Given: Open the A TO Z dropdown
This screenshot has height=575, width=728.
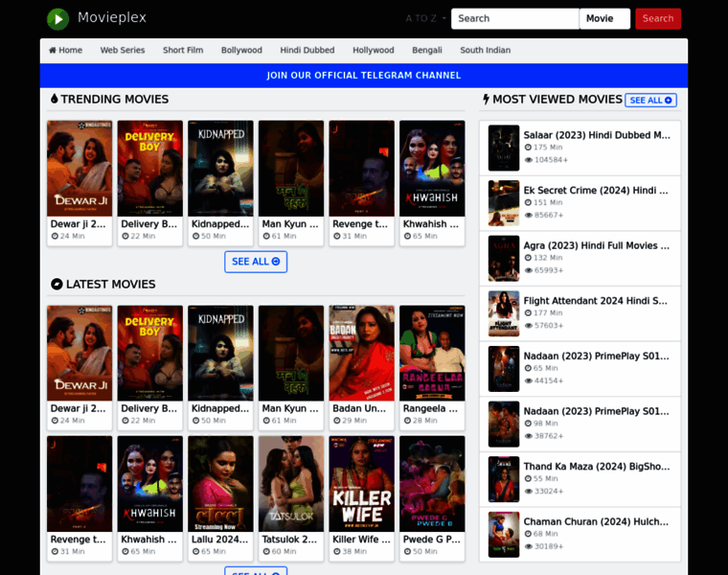Looking at the screenshot, I should 425,18.
